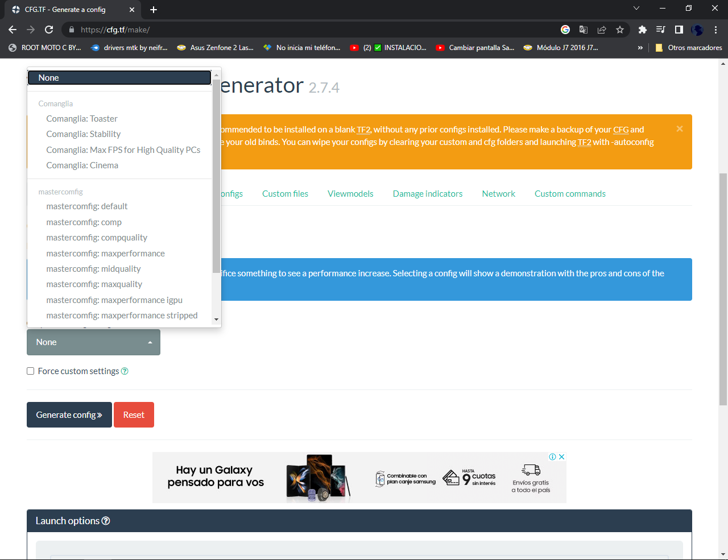Click the Google icon in the address bar
The width and height of the screenshot is (728, 560).
coord(565,30)
